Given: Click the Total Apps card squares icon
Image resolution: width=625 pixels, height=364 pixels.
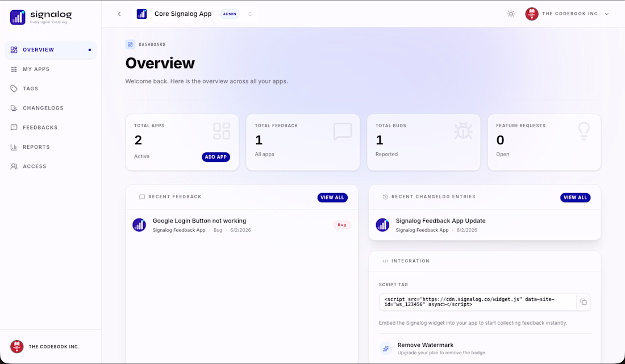Looking at the screenshot, I should click(x=222, y=131).
